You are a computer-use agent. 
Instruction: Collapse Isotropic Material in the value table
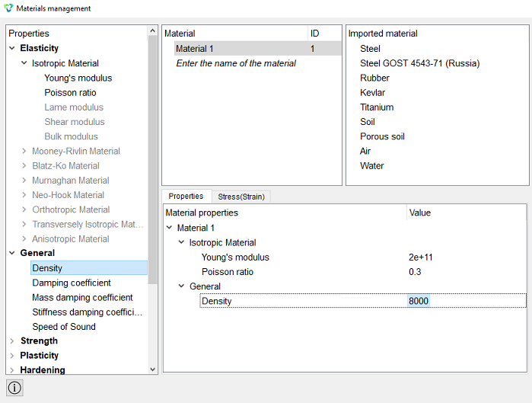click(x=181, y=242)
